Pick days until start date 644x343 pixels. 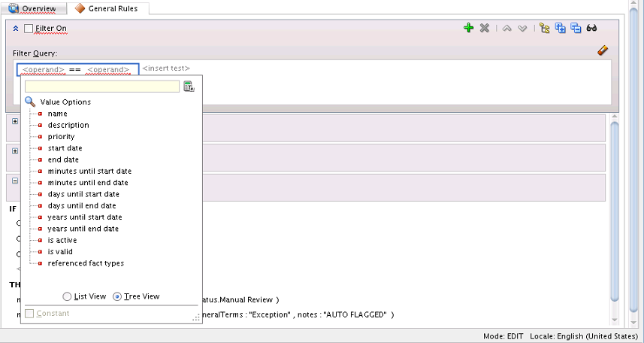coord(83,194)
